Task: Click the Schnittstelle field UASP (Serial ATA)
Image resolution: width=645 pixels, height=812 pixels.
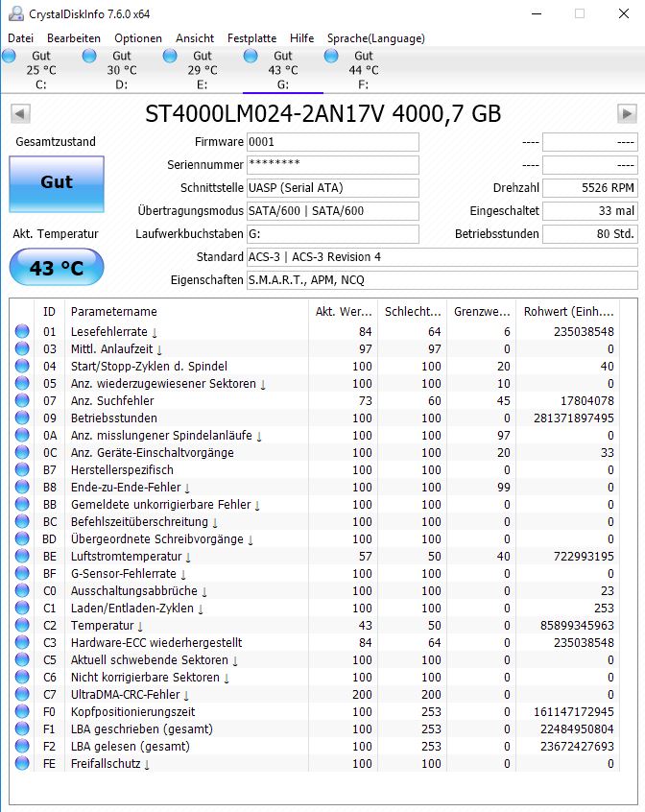Action: click(x=333, y=188)
